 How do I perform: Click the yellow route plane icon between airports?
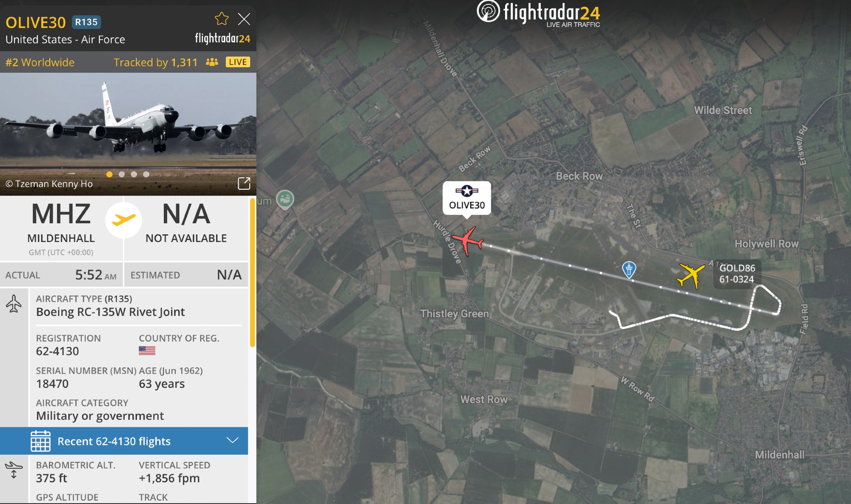click(123, 220)
